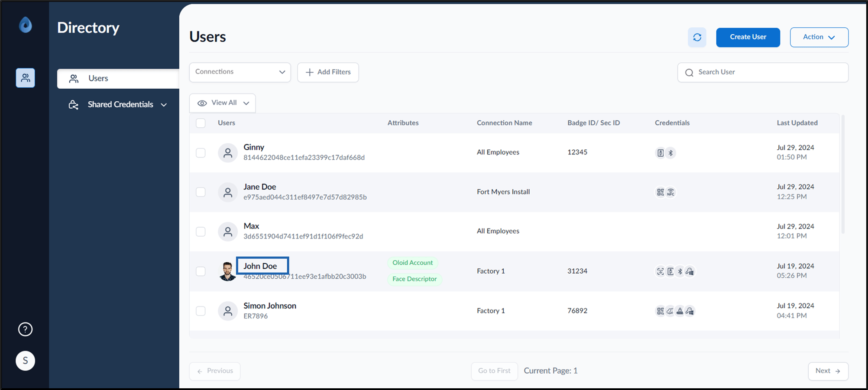This screenshot has height=390, width=868.
Task: Click the refresh users icon button
Action: (697, 37)
